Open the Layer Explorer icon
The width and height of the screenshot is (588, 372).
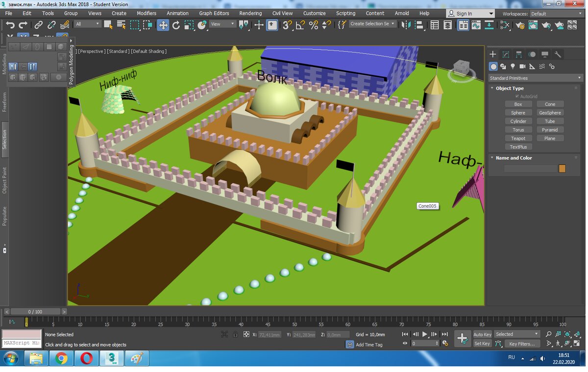(447, 25)
